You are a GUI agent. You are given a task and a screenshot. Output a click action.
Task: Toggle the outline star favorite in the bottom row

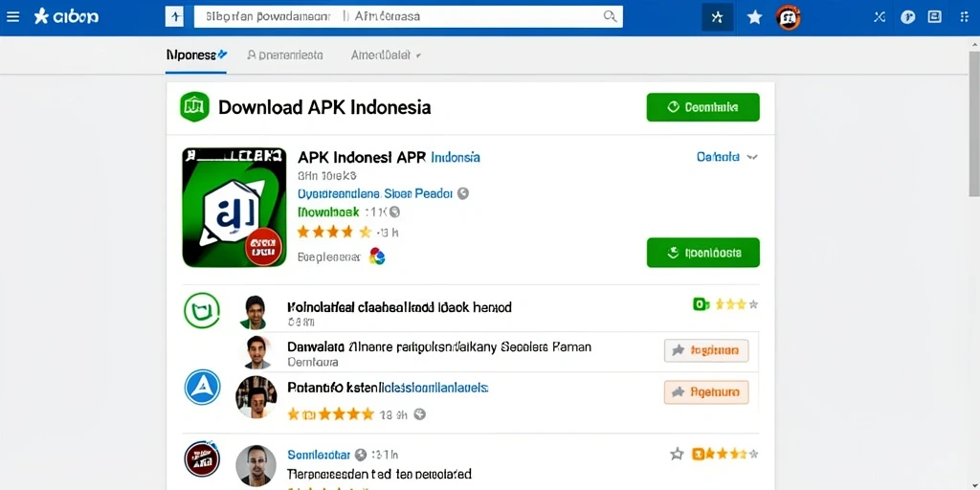click(x=677, y=455)
